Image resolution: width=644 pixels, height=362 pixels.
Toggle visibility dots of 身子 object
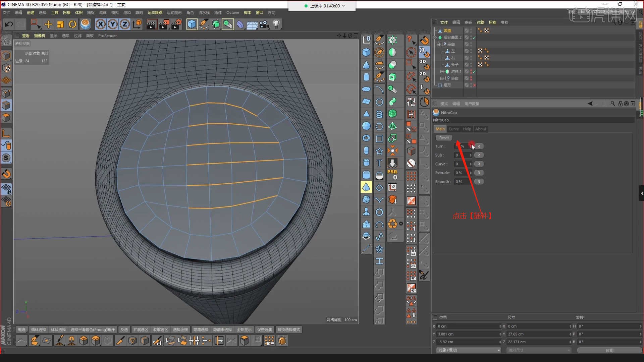point(471,65)
